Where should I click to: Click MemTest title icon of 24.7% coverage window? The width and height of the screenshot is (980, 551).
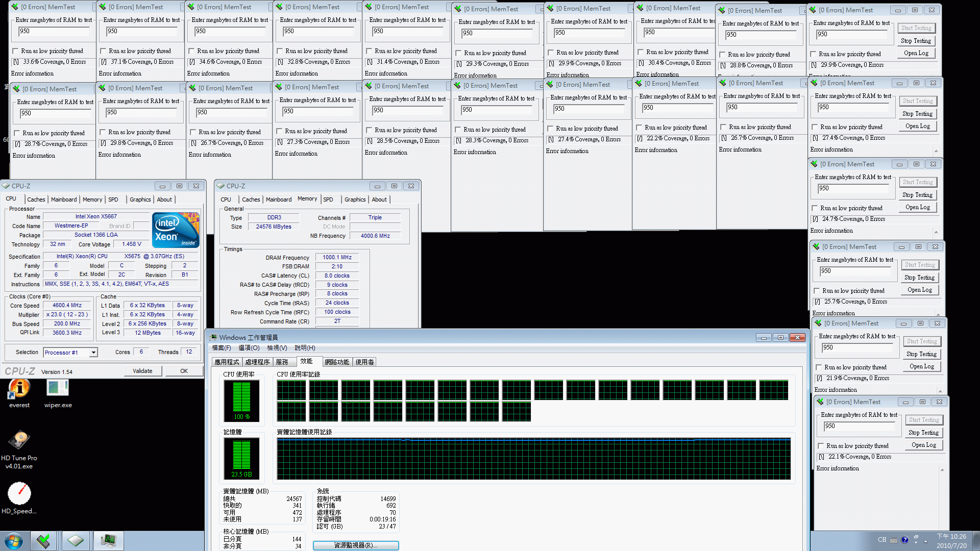pyautogui.click(x=814, y=164)
